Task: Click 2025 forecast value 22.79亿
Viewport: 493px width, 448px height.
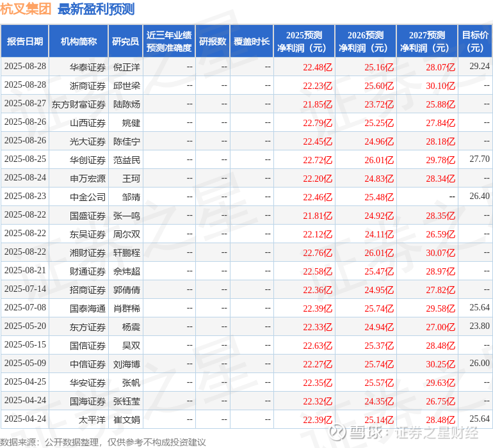Action: (318, 123)
